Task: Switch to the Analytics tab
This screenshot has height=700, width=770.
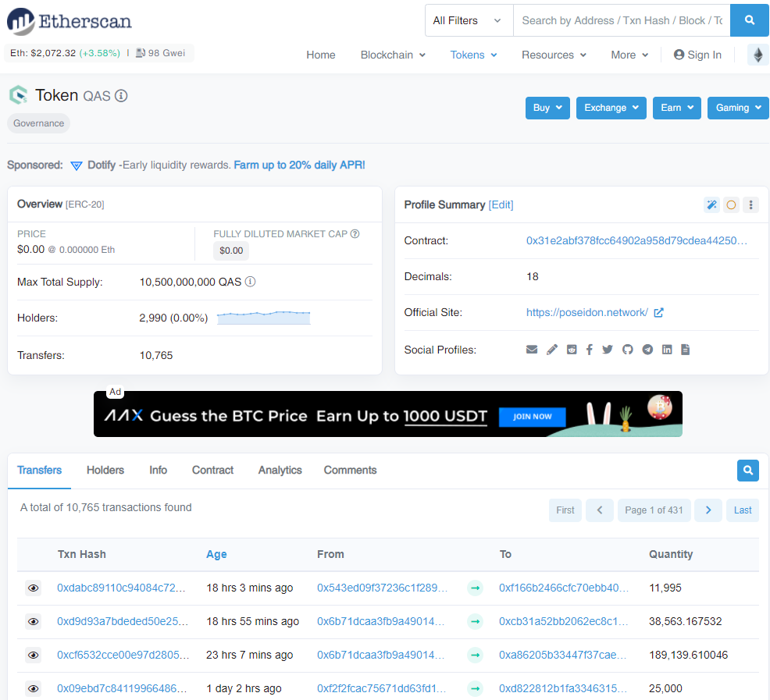Action: tap(280, 470)
